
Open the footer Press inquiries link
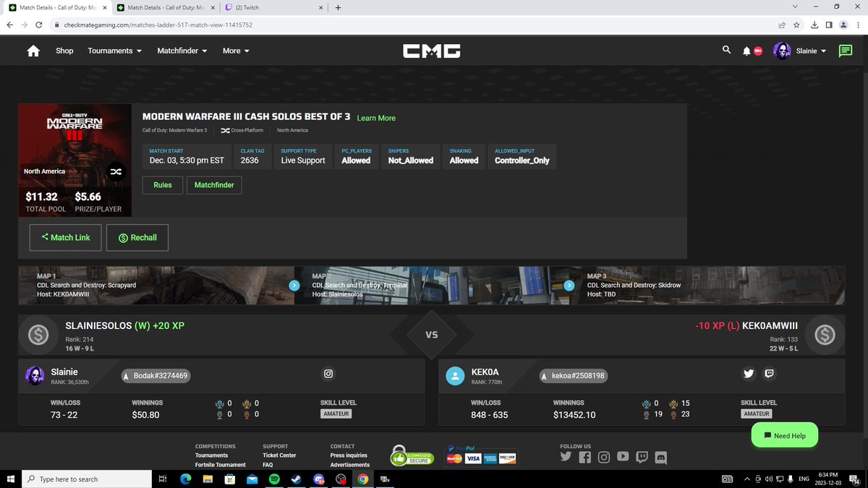[x=349, y=455]
